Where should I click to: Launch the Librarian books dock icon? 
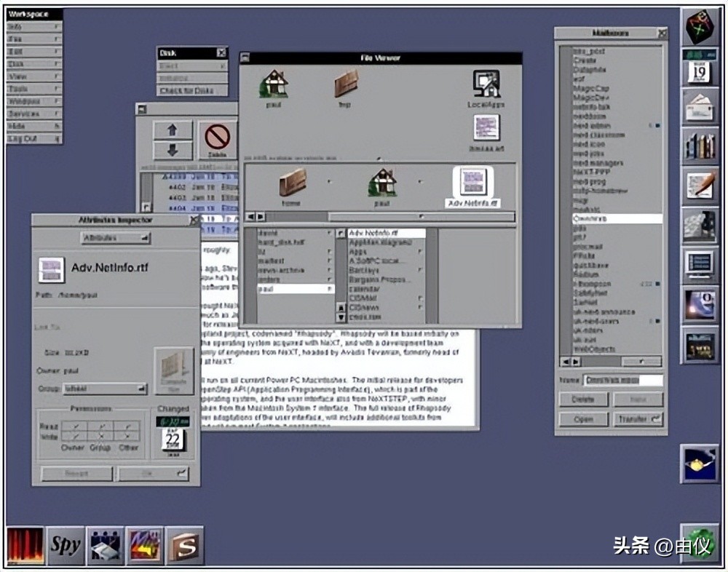tap(700, 146)
